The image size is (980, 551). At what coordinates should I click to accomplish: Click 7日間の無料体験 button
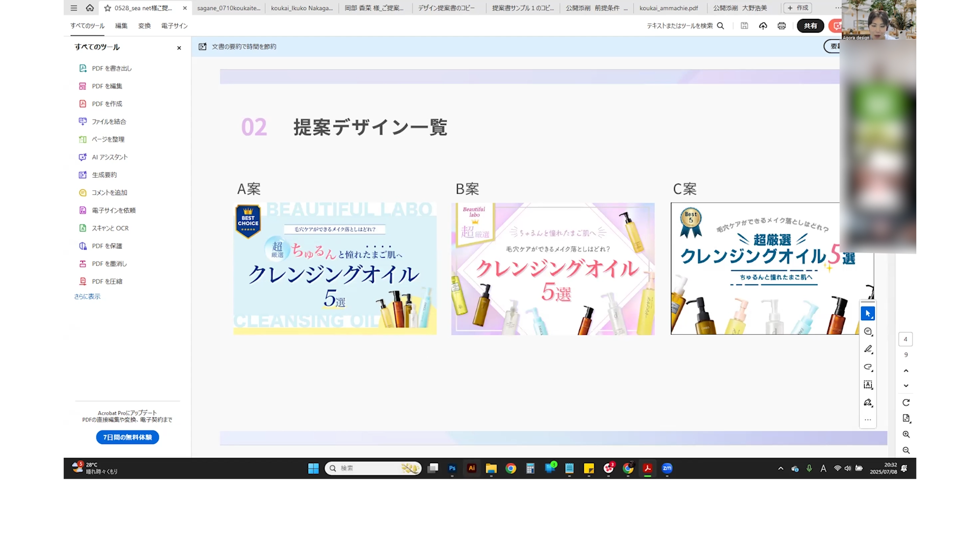128,437
